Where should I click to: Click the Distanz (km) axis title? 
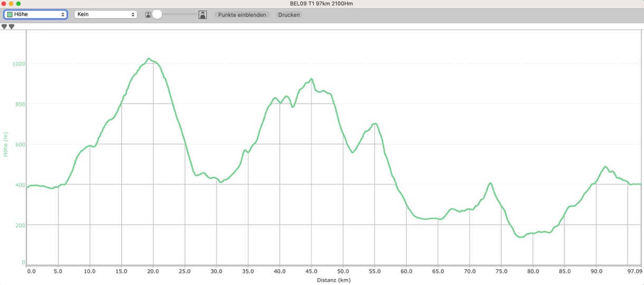tap(334, 280)
